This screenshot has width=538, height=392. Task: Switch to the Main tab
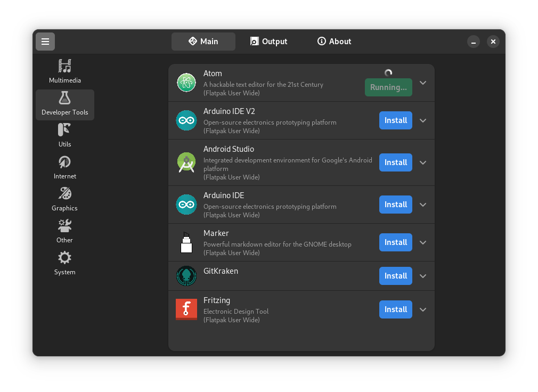tap(203, 42)
